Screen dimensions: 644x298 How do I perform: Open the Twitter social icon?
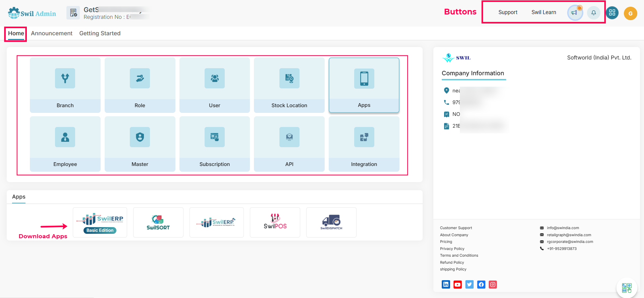coord(469,285)
